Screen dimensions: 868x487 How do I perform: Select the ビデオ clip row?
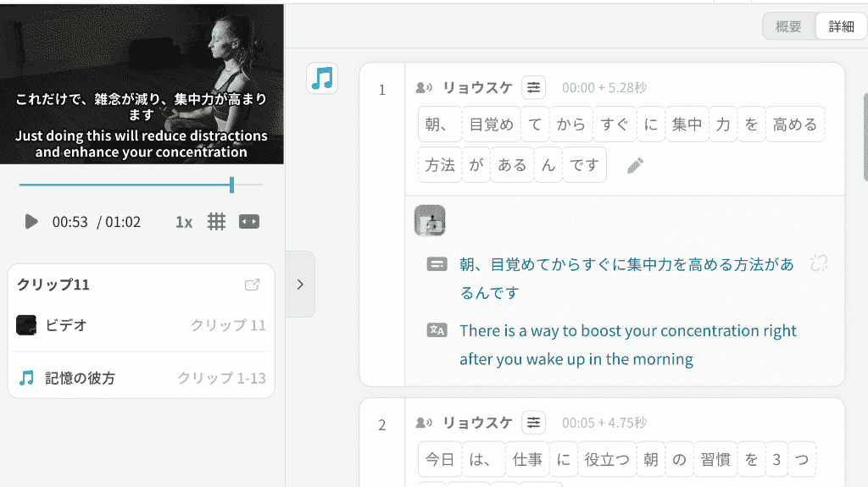click(142, 325)
